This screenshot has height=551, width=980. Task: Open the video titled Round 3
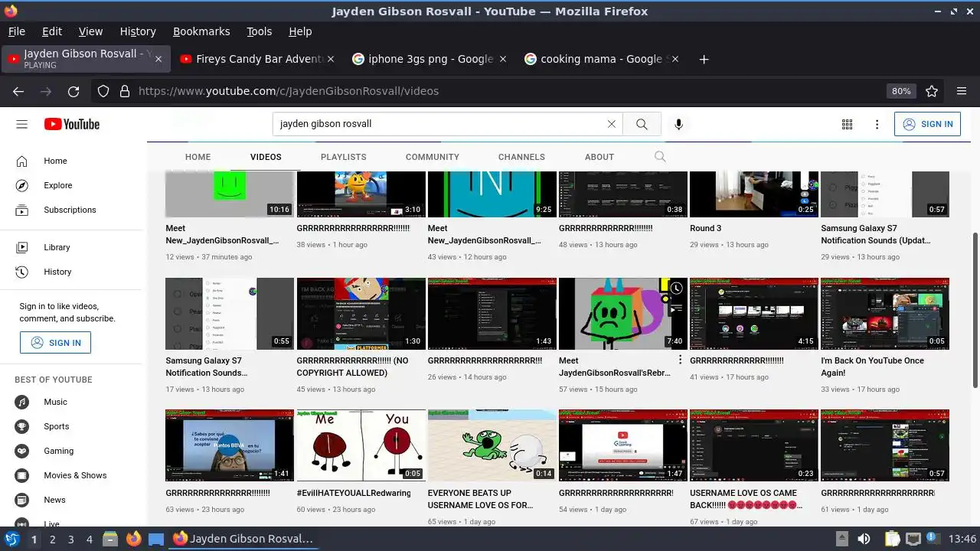706,228
